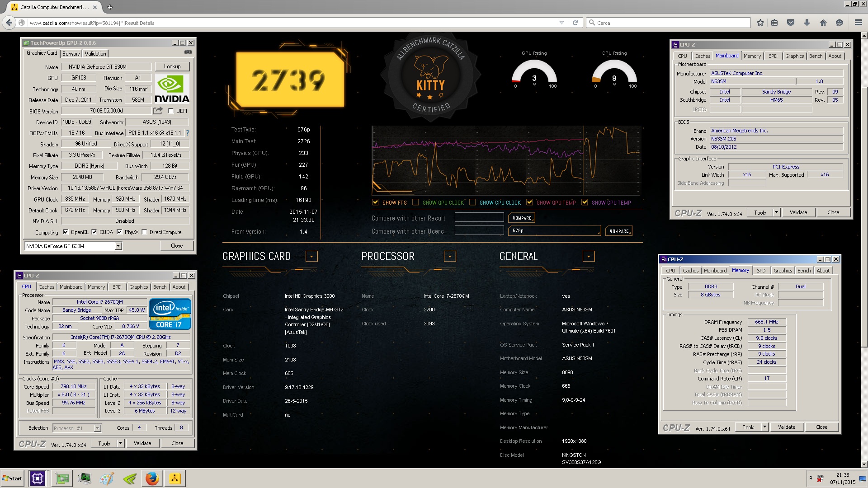Click the Compare with other Result field
Image resolution: width=868 pixels, height=488 pixels.
tap(479, 217)
